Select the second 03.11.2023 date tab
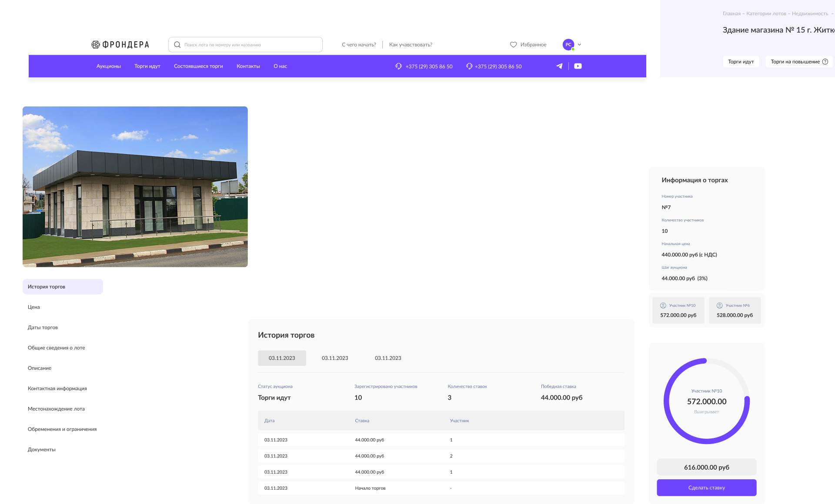Viewport: 835px width, 504px height. tap(334, 358)
